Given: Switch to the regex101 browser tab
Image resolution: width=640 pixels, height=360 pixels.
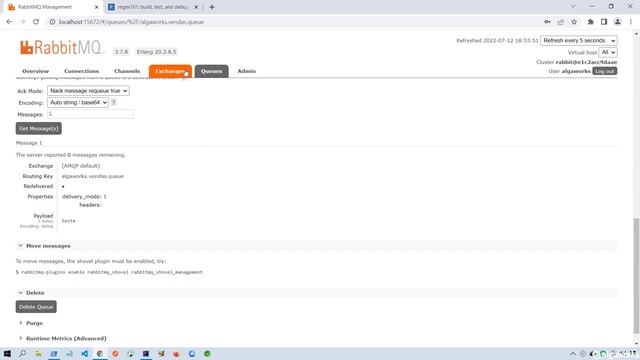Looking at the screenshot, I should (x=153, y=7).
